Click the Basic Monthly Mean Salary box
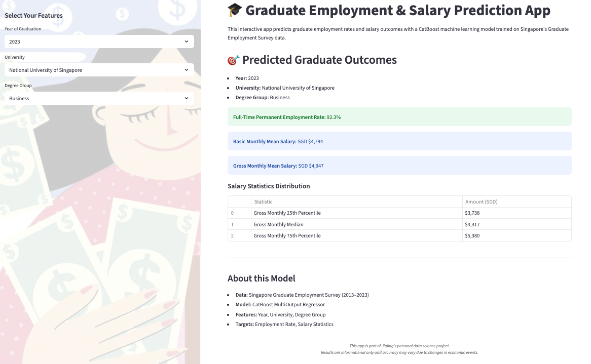 tap(399, 141)
